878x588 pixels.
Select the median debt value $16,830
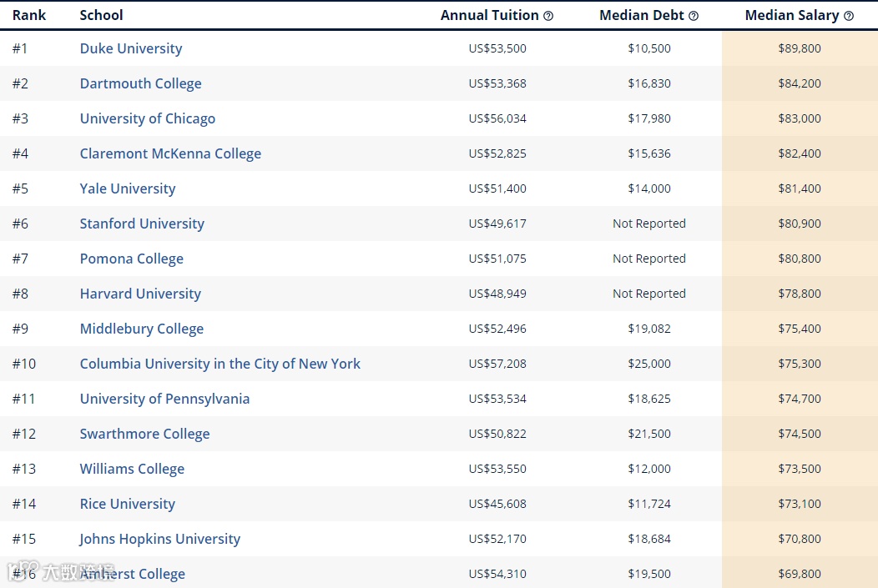[649, 84]
